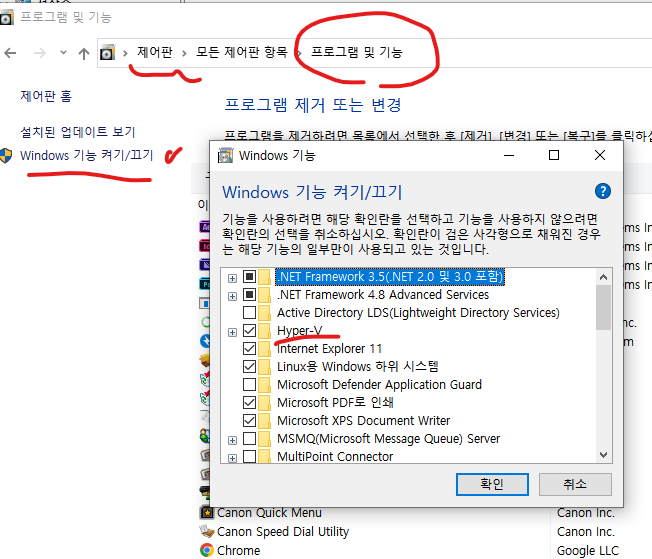Select Internet Explorer 11 feature label
Viewport: 652px width, 559px height.
[x=329, y=349]
